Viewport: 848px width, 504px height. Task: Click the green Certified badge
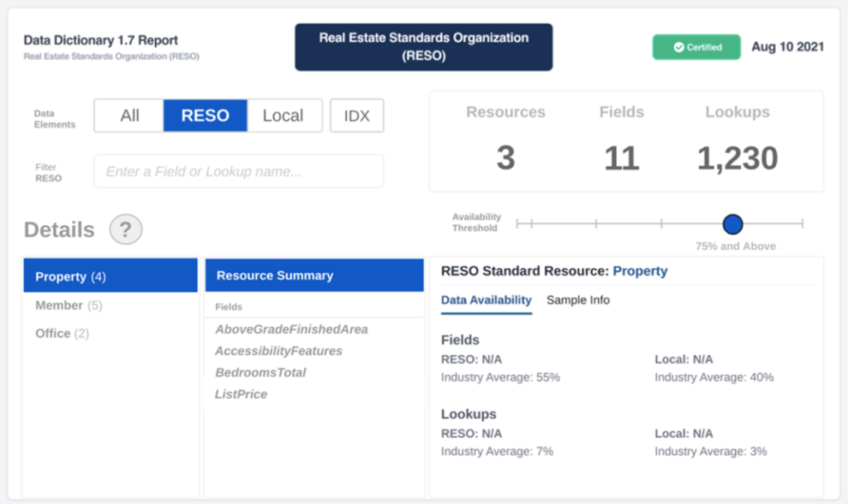[x=696, y=47]
